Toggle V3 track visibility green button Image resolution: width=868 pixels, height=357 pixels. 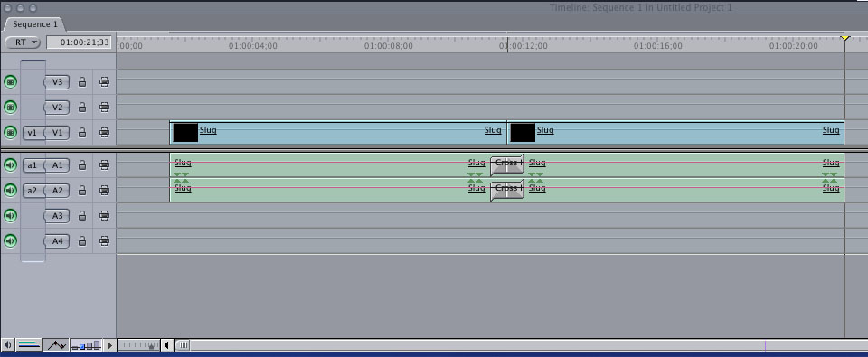point(10,82)
